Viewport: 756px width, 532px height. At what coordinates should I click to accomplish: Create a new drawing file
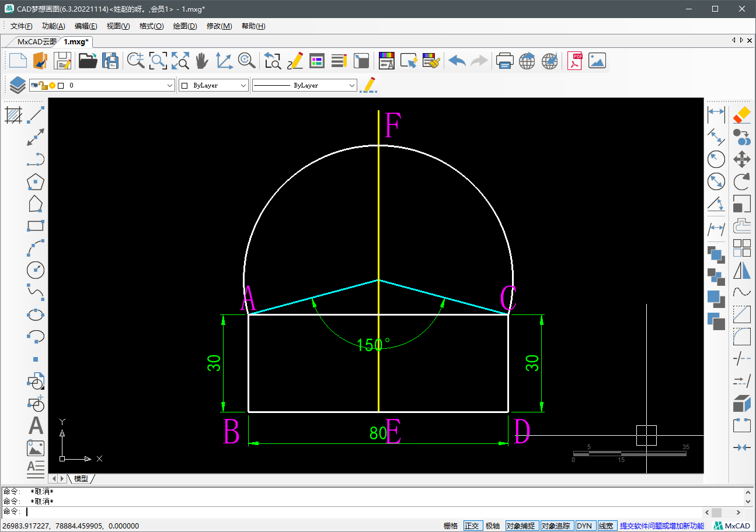click(18, 61)
